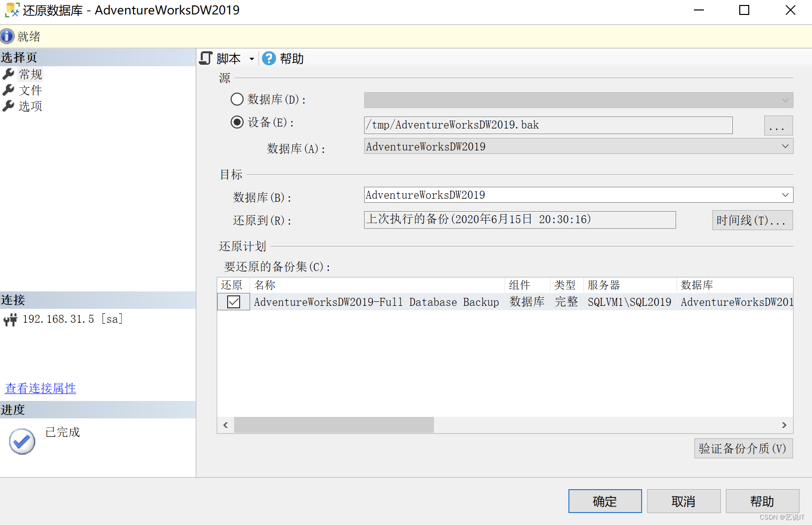Select the 文件 page
Image resolution: width=812 pixels, height=525 pixels.
click(30, 90)
